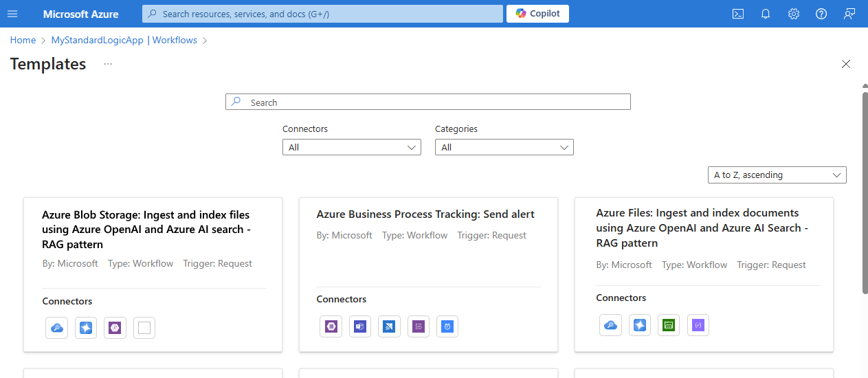Click the empty white connector icon in Blob Storage card

pos(144,328)
